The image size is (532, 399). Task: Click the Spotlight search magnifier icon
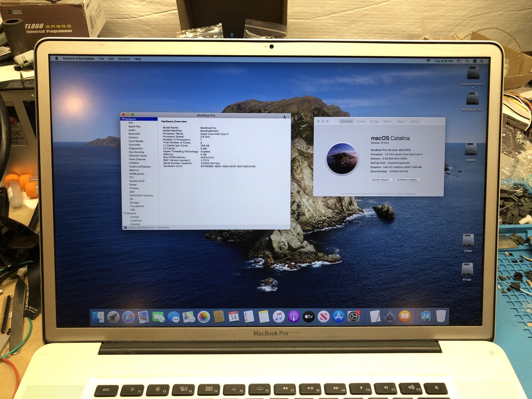pyautogui.click(x=467, y=61)
